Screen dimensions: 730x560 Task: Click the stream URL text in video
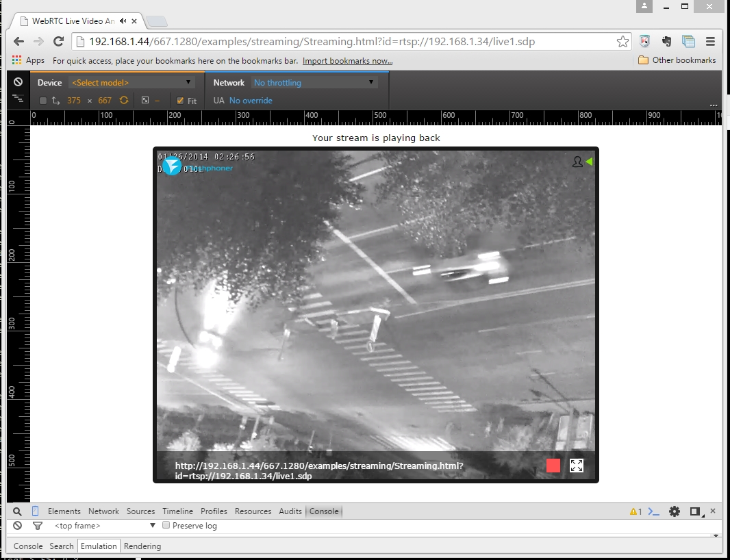[x=319, y=470]
